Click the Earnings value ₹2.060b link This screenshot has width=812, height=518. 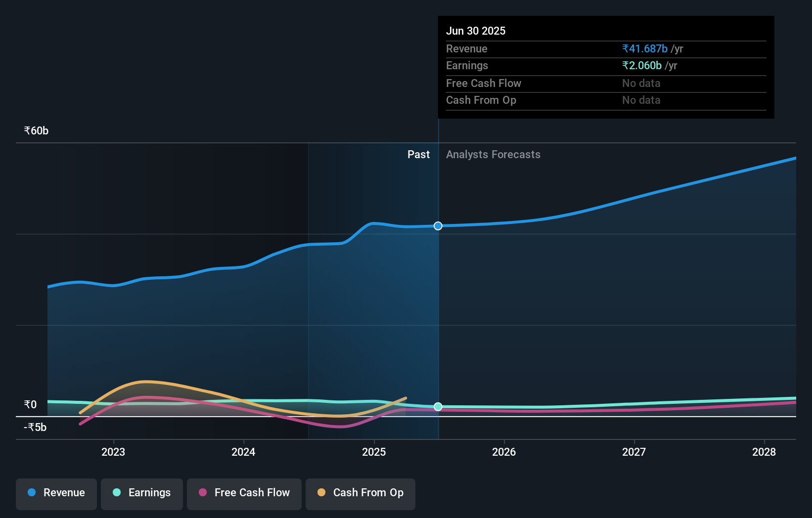641,65
